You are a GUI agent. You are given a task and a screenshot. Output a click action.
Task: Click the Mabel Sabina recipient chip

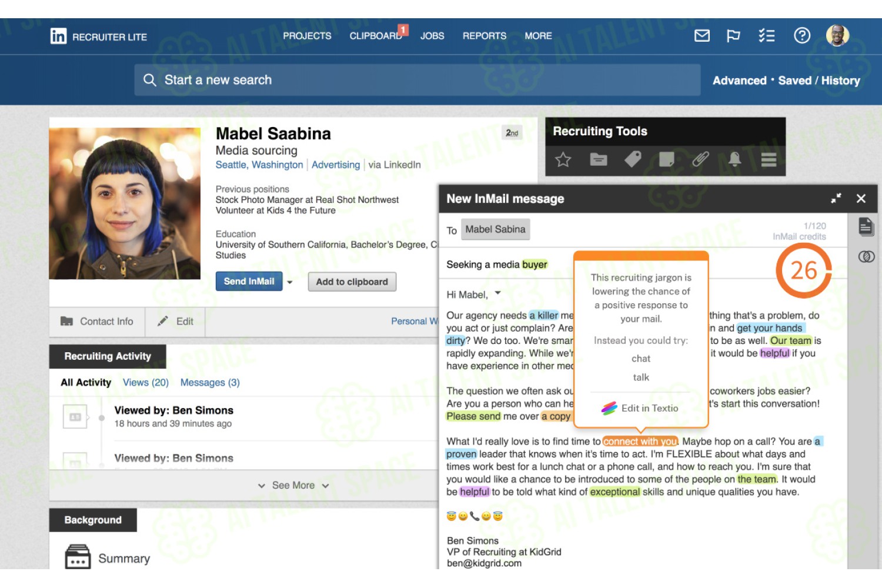[495, 229]
